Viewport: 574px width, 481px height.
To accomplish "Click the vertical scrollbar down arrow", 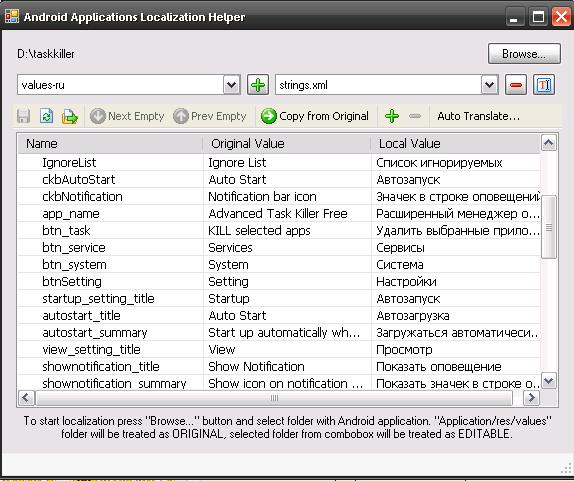I will click(x=548, y=381).
